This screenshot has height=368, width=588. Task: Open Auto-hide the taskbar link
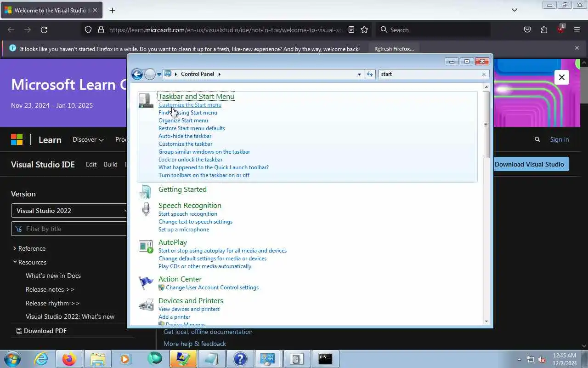coord(185,136)
